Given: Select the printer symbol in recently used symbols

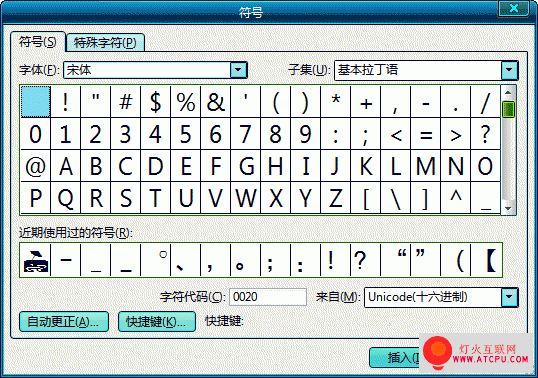Looking at the screenshot, I should tap(36, 260).
